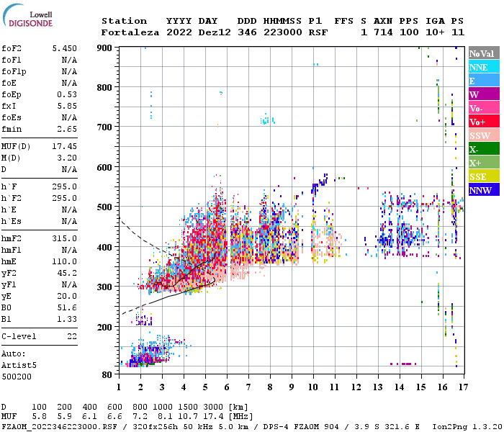504x432 pixels.
Task: Click the D 1500 distance value
Action: click(188, 408)
